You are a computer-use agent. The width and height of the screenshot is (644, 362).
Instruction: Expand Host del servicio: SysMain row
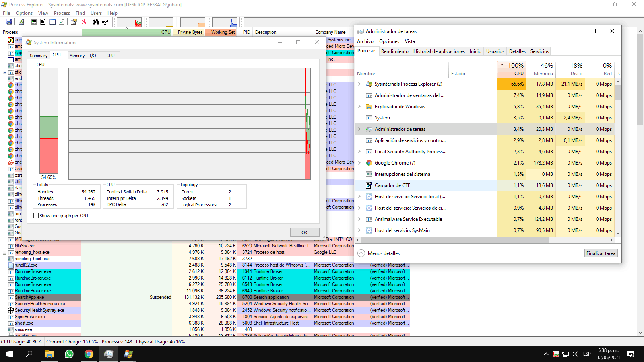359,230
